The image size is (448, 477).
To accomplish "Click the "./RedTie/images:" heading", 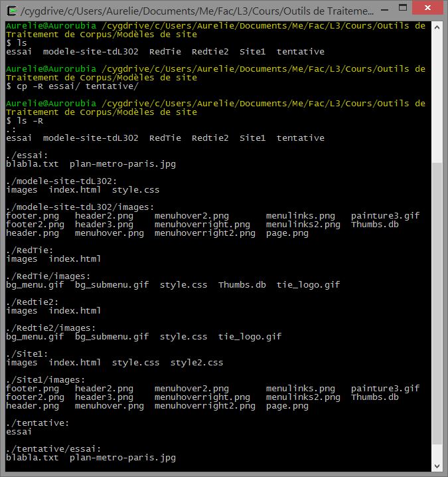I will pos(48,276).
